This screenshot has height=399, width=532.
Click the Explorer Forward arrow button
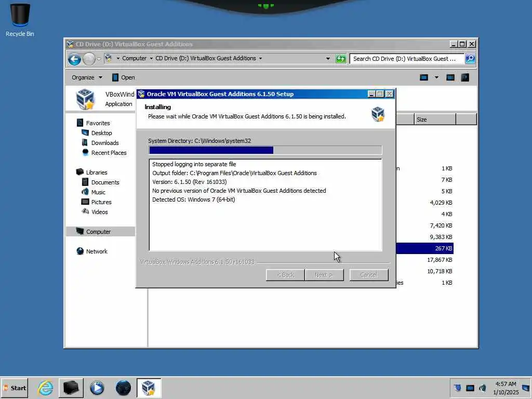(89, 59)
